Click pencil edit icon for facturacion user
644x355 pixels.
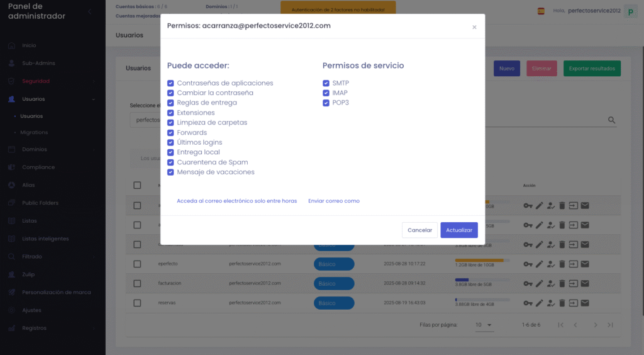(x=539, y=283)
